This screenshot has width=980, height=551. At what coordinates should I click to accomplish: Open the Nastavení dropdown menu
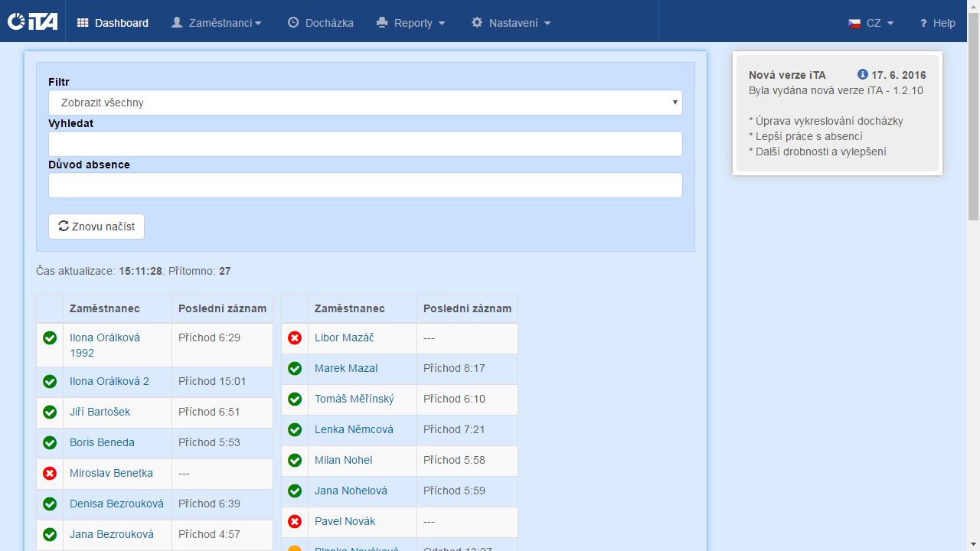coord(511,23)
